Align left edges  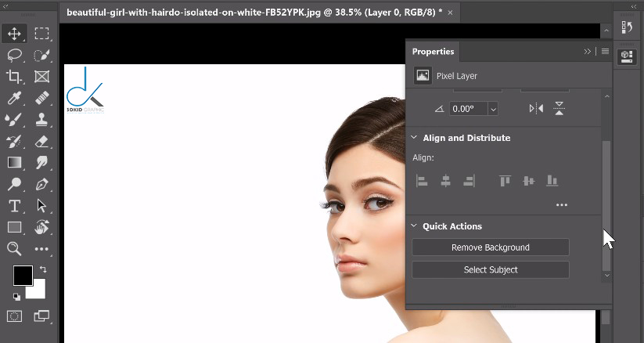[422, 181]
